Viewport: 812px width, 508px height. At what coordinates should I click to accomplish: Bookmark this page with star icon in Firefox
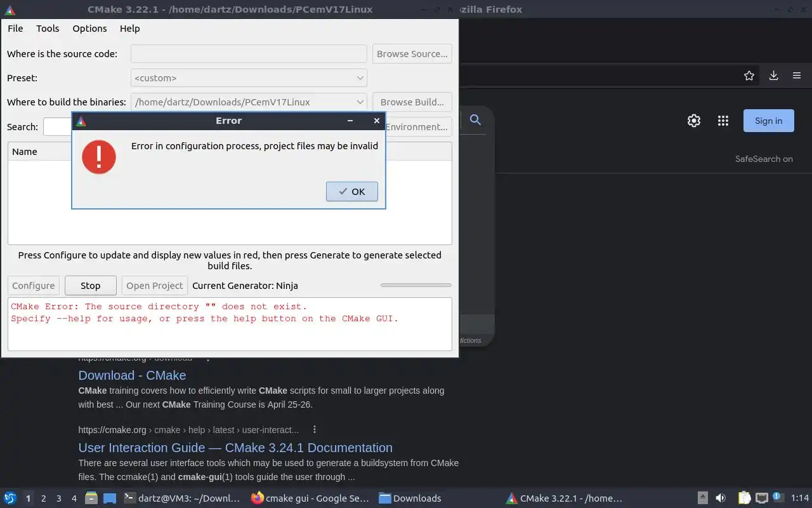(x=749, y=76)
